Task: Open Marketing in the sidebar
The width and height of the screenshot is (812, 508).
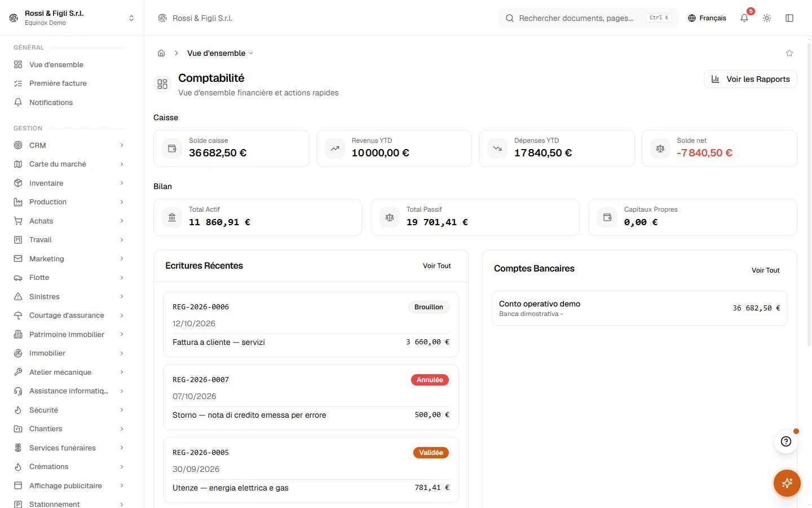Action: click(x=69, y=259)
